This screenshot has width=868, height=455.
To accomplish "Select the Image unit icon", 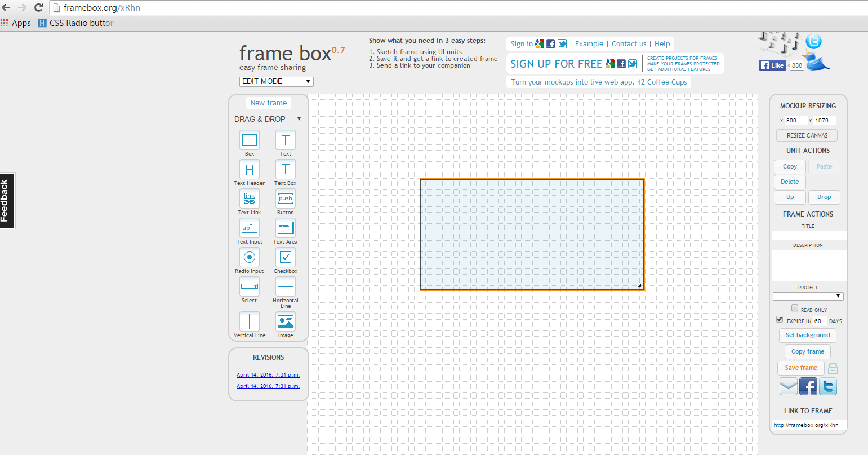I will click(x=285, y=320).
